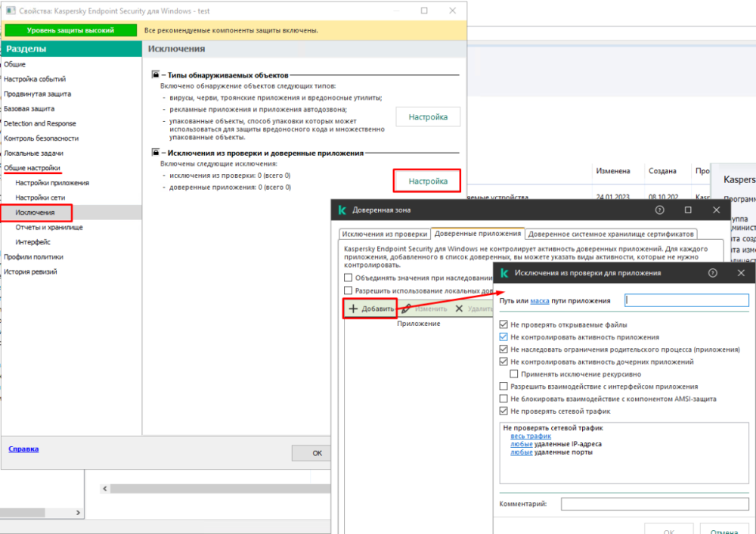The height and width of the screenshot is (534, 756).
Task: Open Локальные задачи section
Action: coord(33,154)
